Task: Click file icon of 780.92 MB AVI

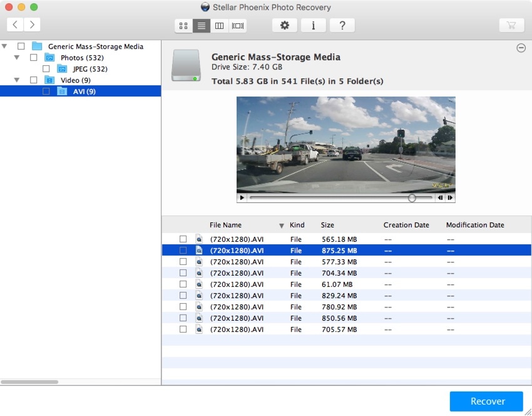Action: (199, 306)
